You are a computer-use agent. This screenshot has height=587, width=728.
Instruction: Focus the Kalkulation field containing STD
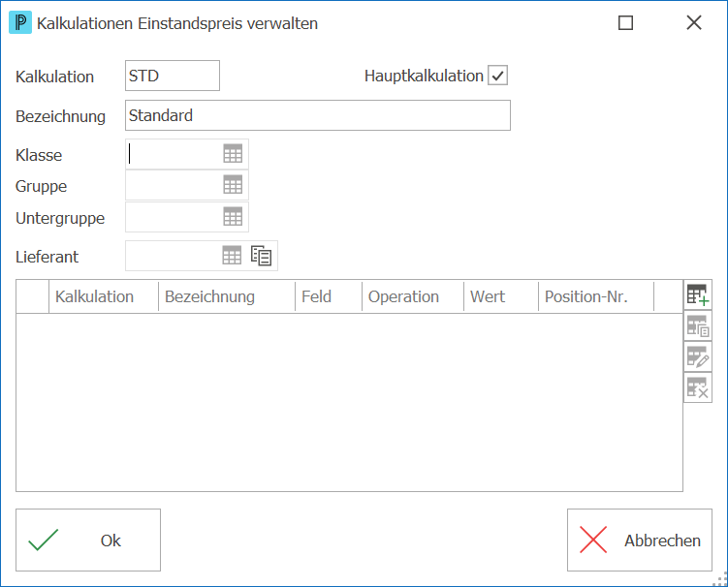pos(173,76)
